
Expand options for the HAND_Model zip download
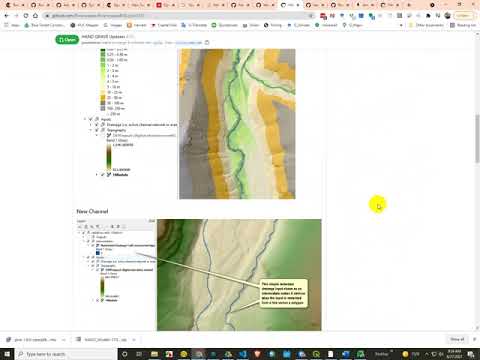point(134,340)
